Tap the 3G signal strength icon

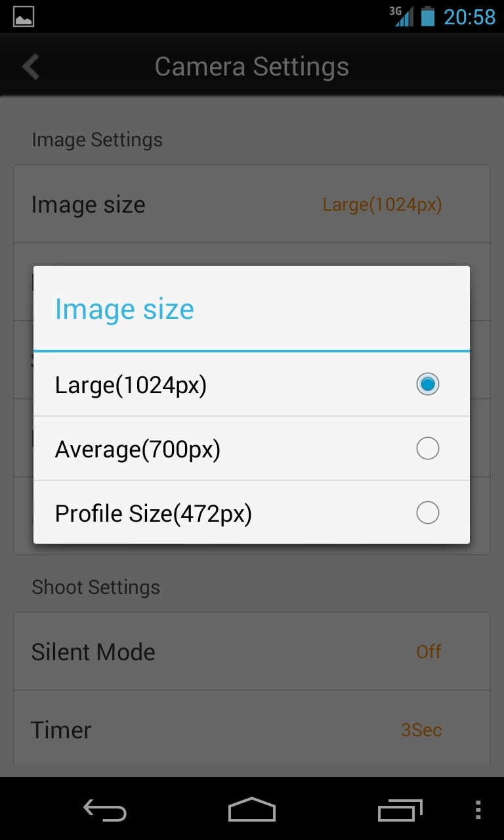point(402,16)
